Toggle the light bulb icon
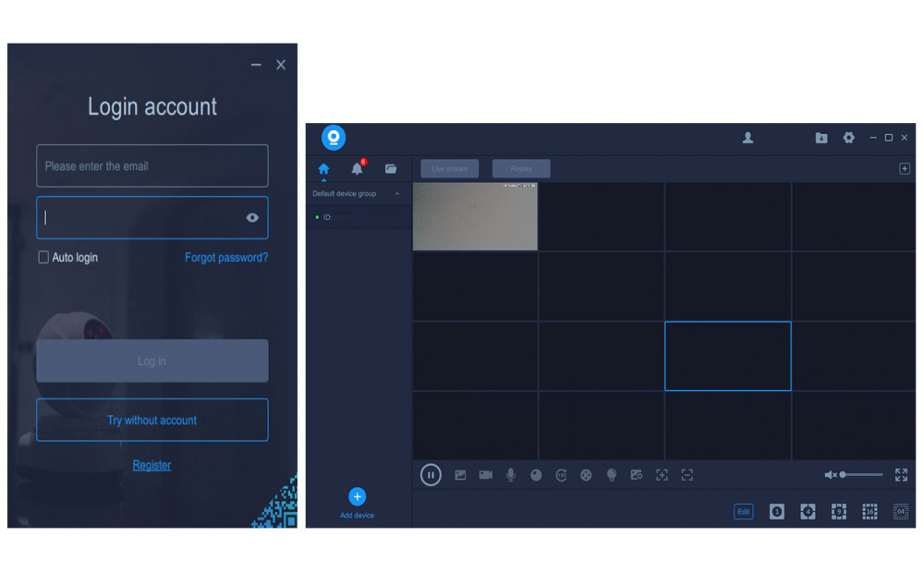The height and width of the screenshot is (586, 924). click(611, 475)
